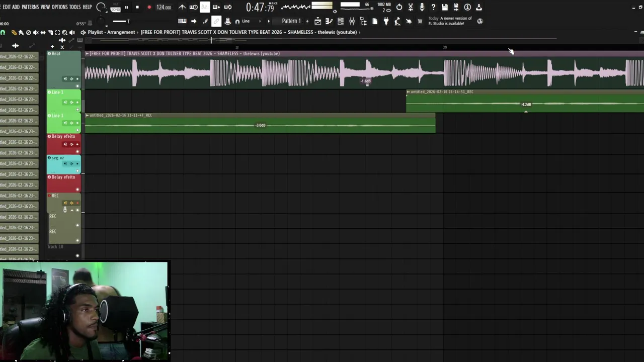Screen dimensions: 644x362
Task: Enable typing keyboard to piano icon
Action: [182, 21]
